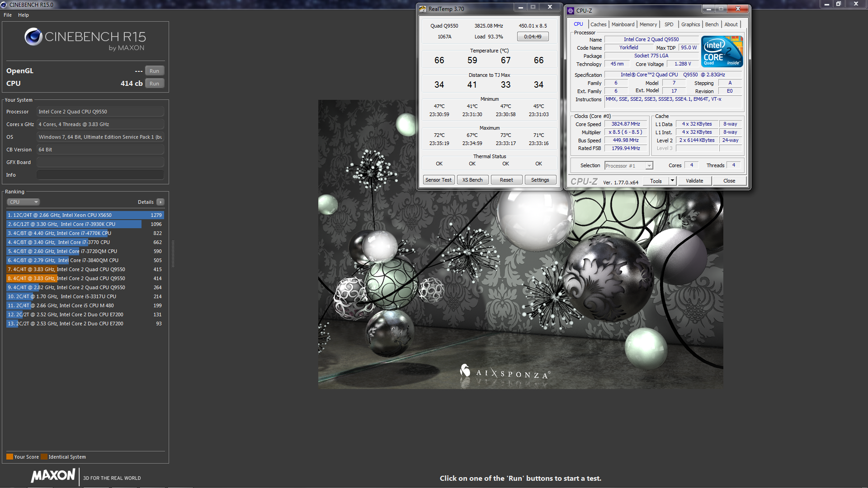868x488 pixels.
Task: Click the Close button in CPU-Z
Action: (729, 181)
